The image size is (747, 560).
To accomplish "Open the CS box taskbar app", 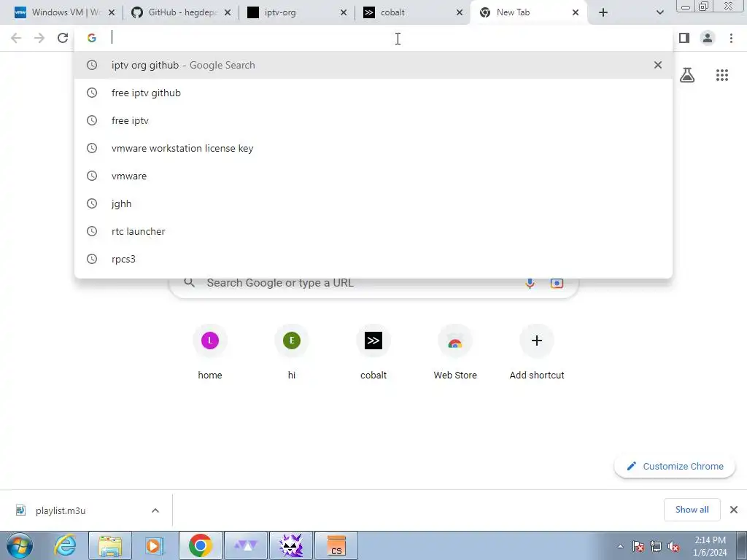I will 336,545.
